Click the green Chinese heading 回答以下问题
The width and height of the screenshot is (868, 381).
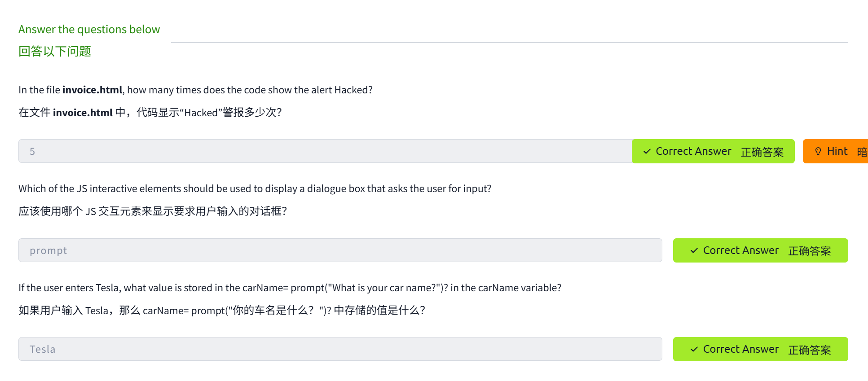tap(55, 52)
